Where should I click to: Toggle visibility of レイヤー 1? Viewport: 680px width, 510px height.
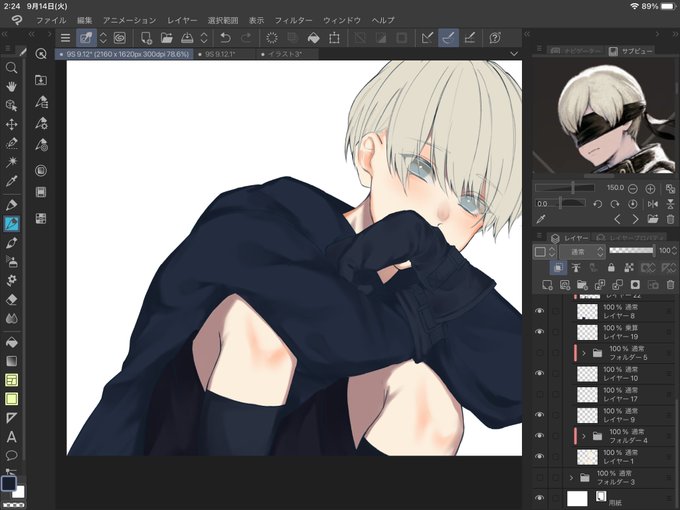point(539,456)
